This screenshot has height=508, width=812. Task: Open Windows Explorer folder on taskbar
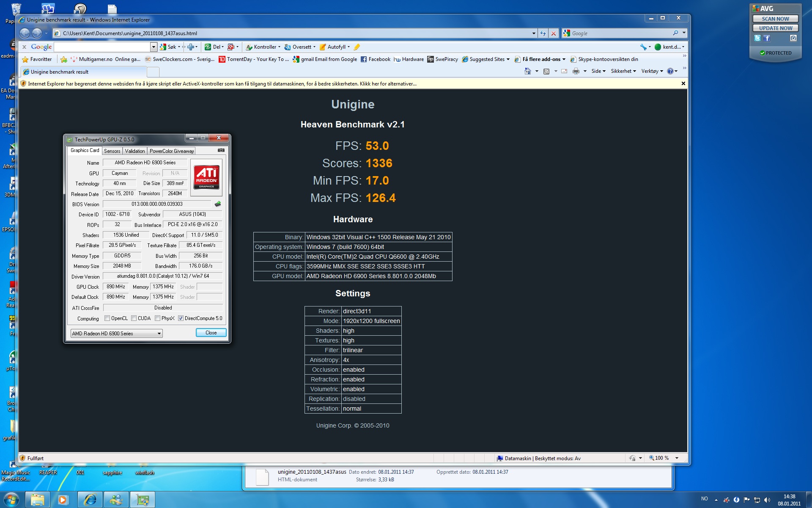tap(38, 500)
